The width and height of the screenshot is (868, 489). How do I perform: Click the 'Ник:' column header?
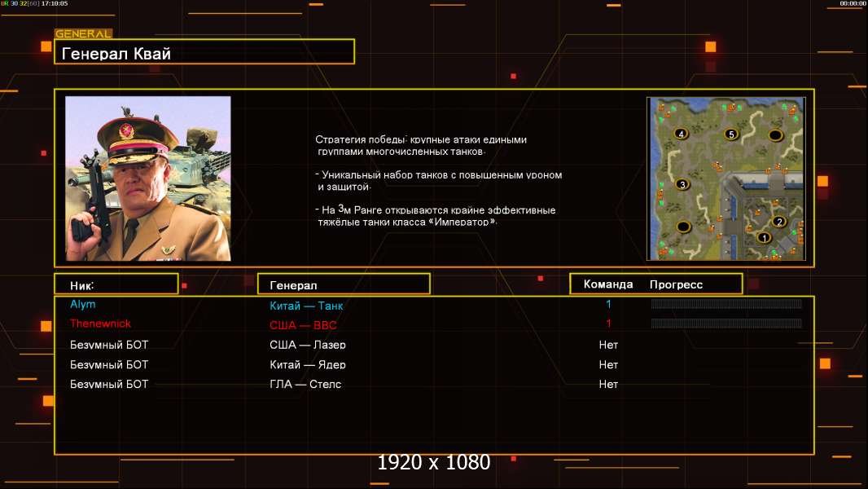click(116, 284)
